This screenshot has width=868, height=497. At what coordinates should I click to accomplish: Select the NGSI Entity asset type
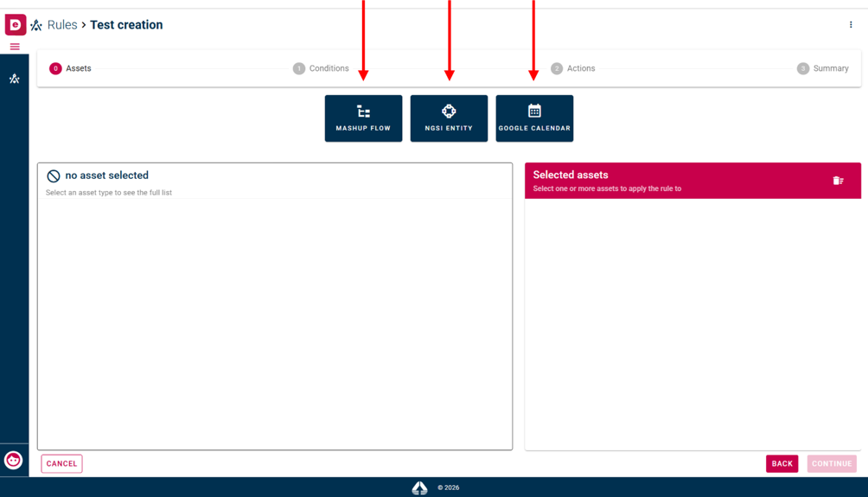[x=449, y=118]
